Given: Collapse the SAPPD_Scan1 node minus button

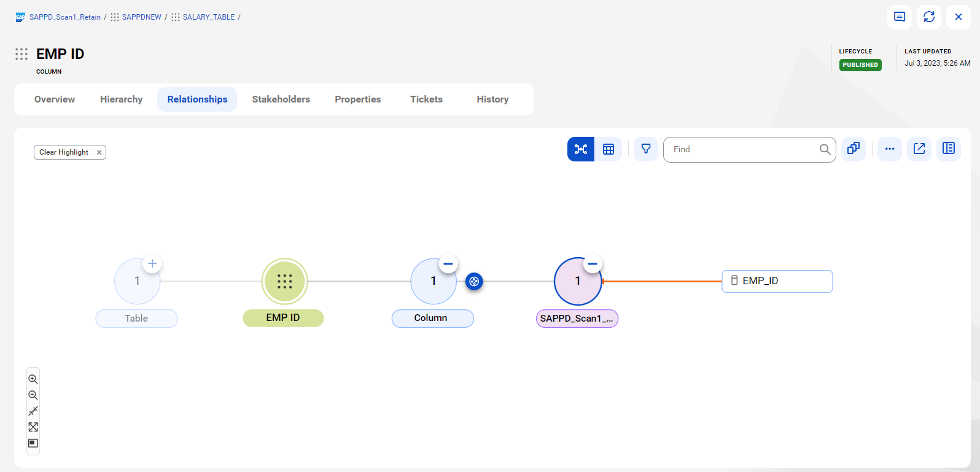Looking at the screenshot, I should click(x=593, y=264).
